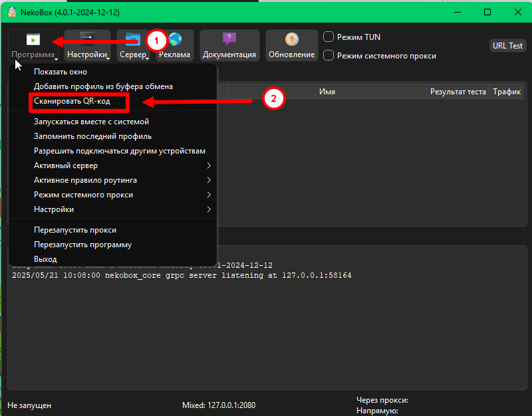This screenshot has height=416, width=532.
Task: Click the Программа toolbar icon
Action: click(33, 40)
